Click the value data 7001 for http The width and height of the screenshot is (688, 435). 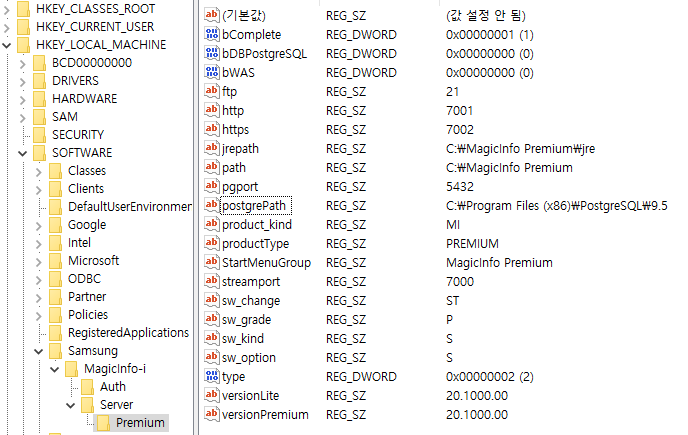point(459,111)
